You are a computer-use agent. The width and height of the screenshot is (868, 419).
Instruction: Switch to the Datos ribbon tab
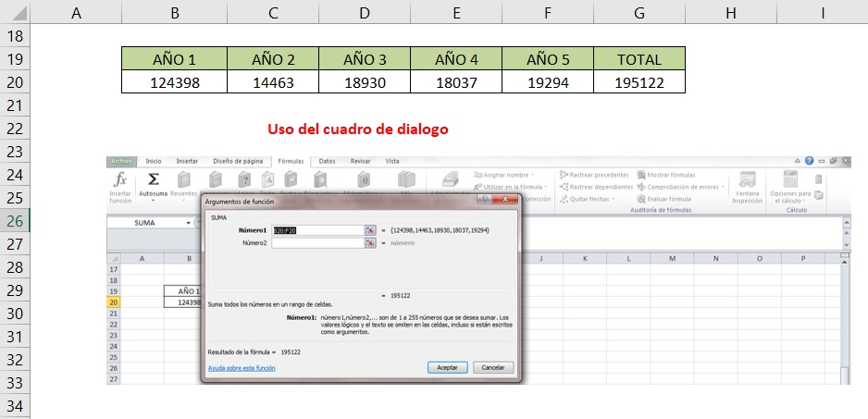coord(327,161)
